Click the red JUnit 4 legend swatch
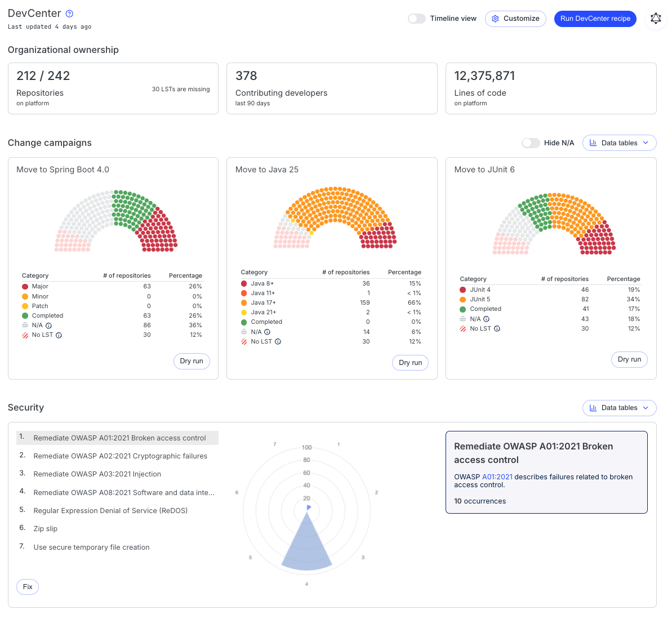The width and height of the screenshot is (672, 619). tap(463, 290)
